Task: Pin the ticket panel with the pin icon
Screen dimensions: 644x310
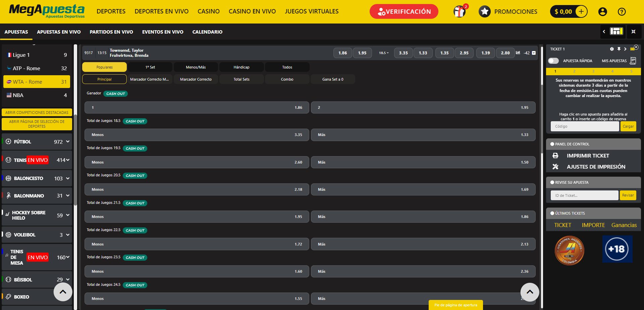Action: tap(619, 49)
